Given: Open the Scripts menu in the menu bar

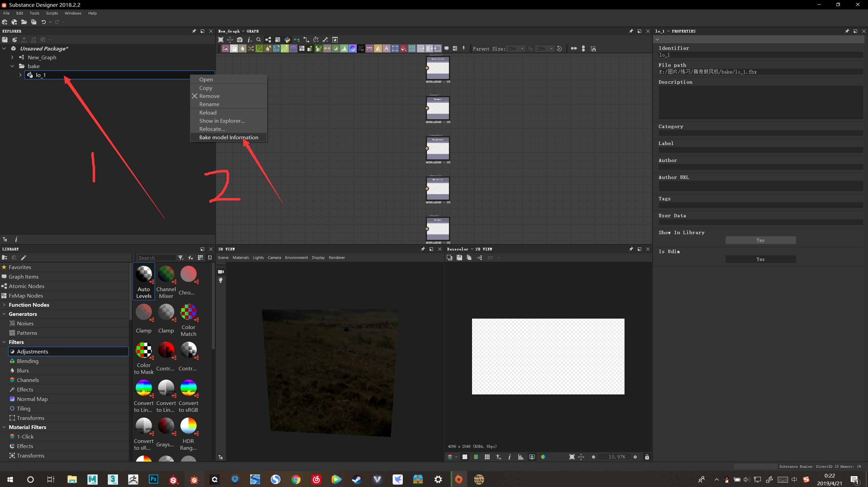Looking at the screenshot, I should 52,13.
